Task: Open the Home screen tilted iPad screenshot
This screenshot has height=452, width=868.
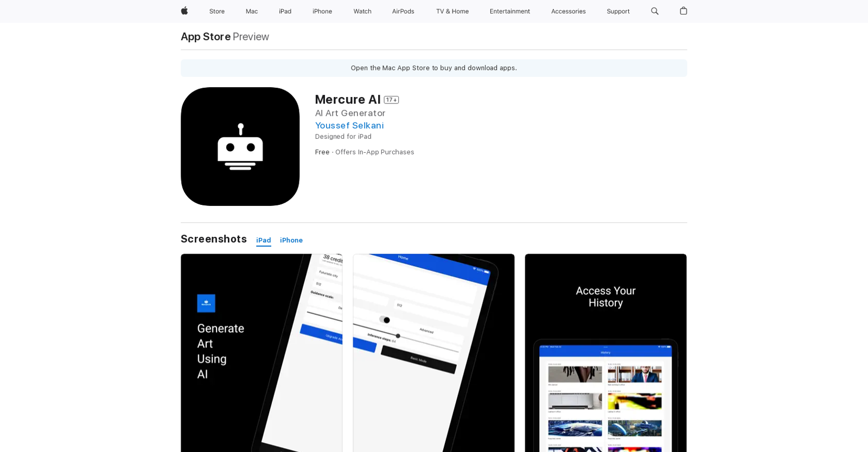Action: tap(433, 353)
